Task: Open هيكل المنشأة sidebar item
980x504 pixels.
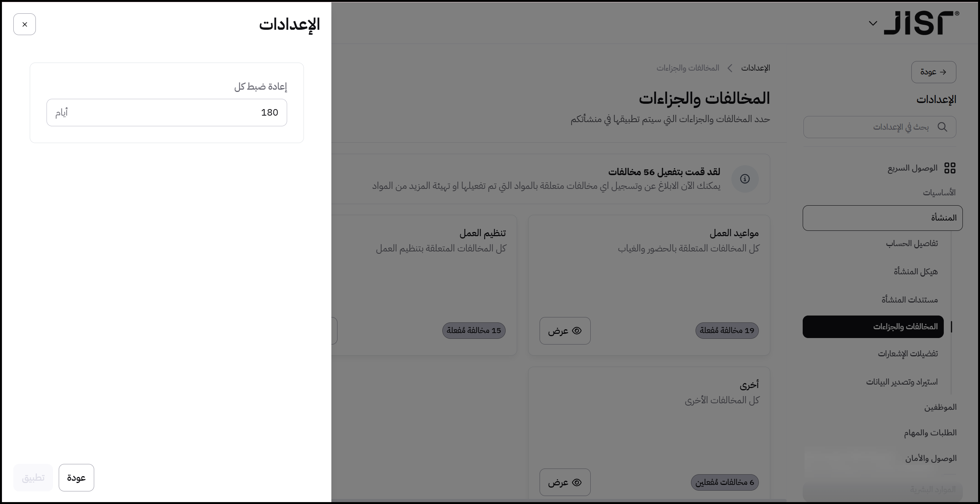Action: 916,272
